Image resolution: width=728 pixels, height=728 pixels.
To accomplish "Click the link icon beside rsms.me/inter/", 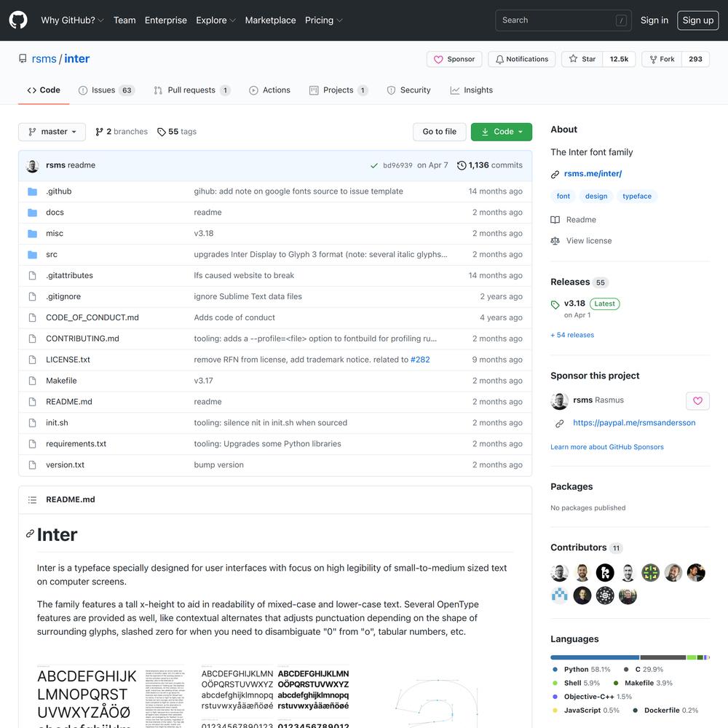I will 555,174.
